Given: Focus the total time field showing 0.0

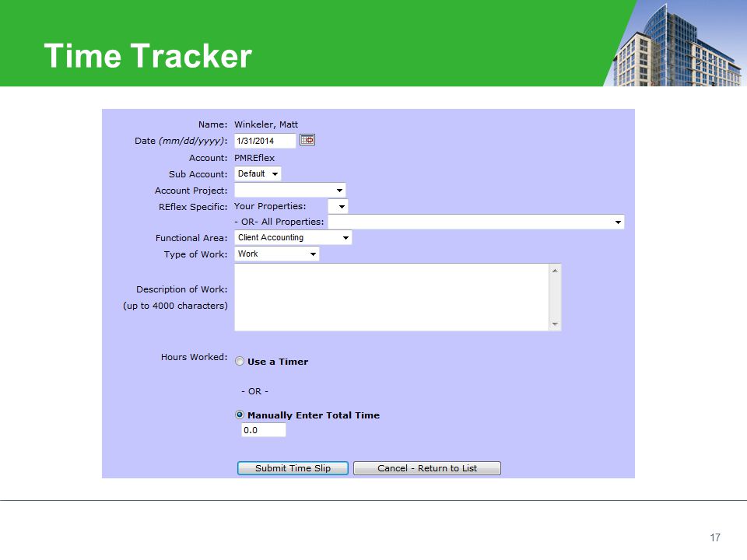Looking at the screenshot, I should click(x=264, y=430).
